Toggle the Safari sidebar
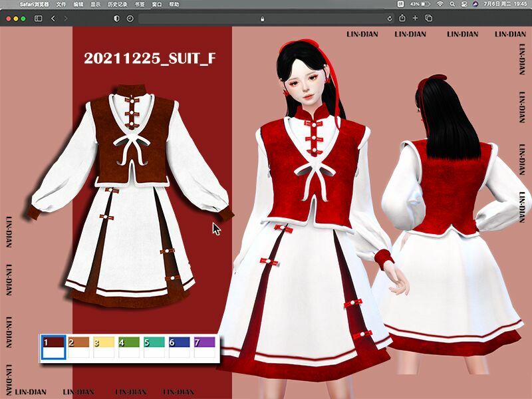 (x=39, y=19)
